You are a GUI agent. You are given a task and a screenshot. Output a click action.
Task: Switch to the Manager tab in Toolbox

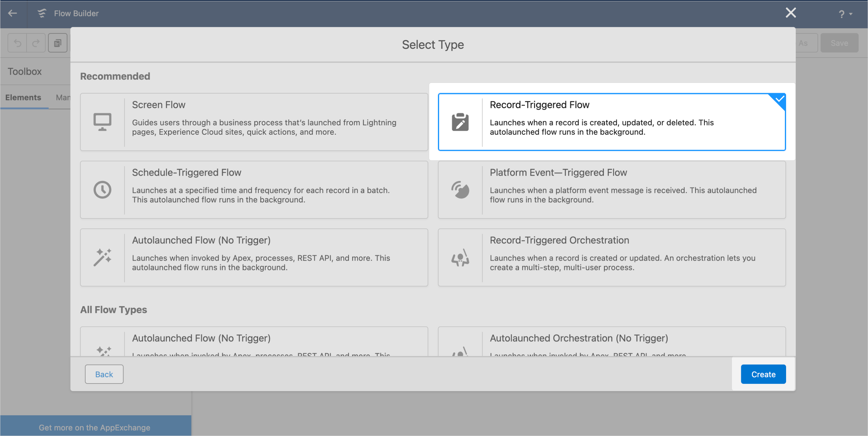click(x=63, y=97)
